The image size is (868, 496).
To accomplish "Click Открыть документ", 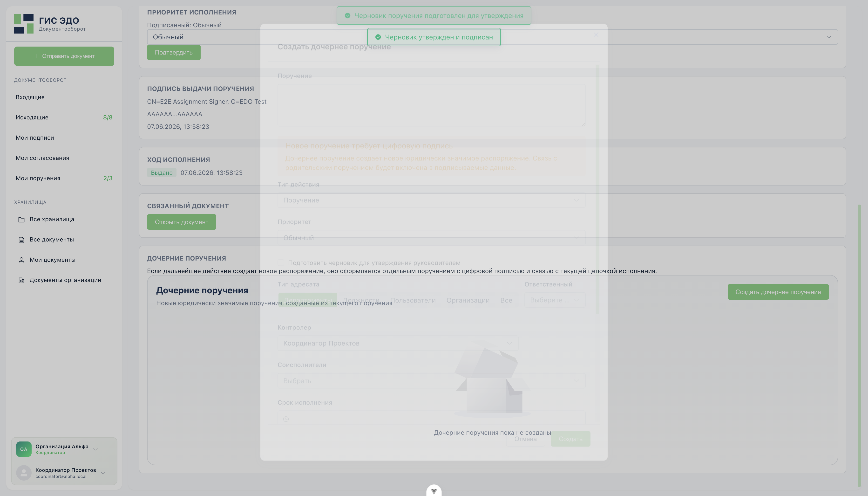I will (x=181, y=222).
